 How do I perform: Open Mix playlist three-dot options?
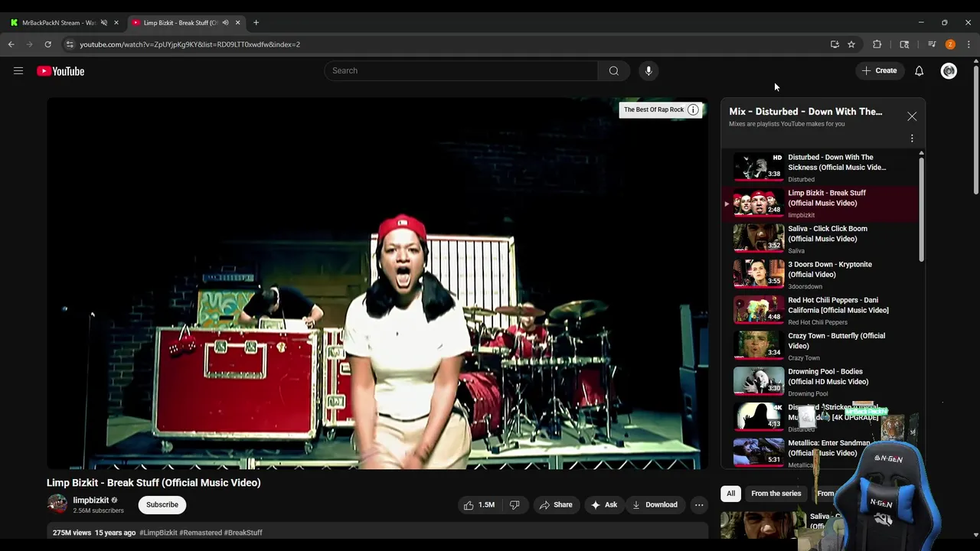click(912, 139)
